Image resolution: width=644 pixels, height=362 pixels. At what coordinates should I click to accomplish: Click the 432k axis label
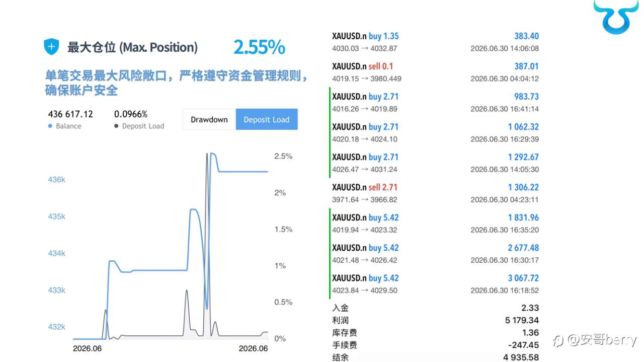point(56,327)
